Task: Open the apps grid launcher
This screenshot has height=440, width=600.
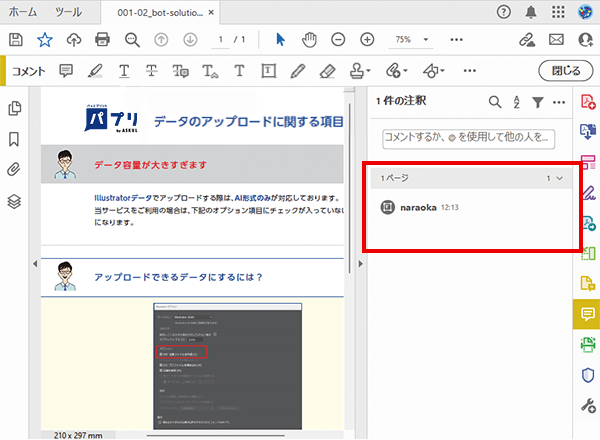Action: (558, 12)
